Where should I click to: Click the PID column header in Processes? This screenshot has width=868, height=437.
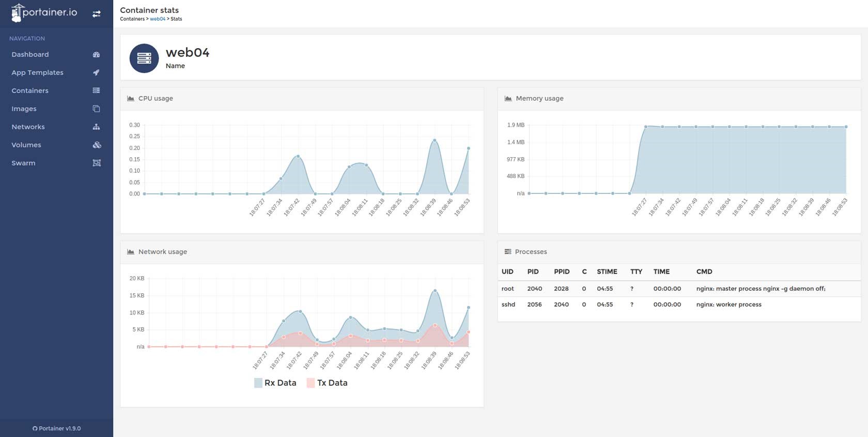533,272
